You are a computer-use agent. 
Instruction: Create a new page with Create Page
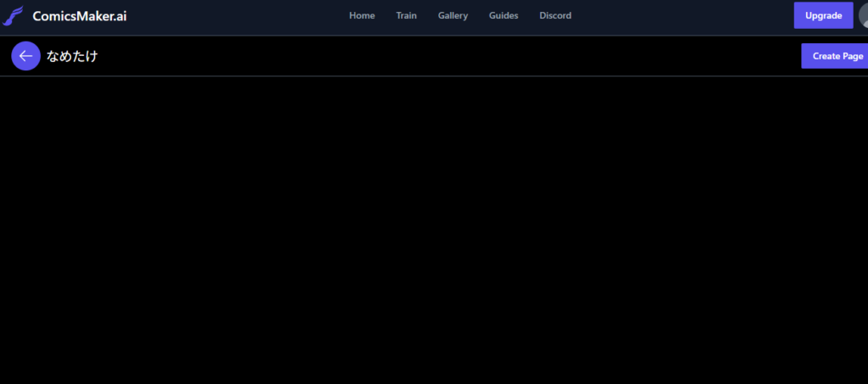tap(835, 56)
